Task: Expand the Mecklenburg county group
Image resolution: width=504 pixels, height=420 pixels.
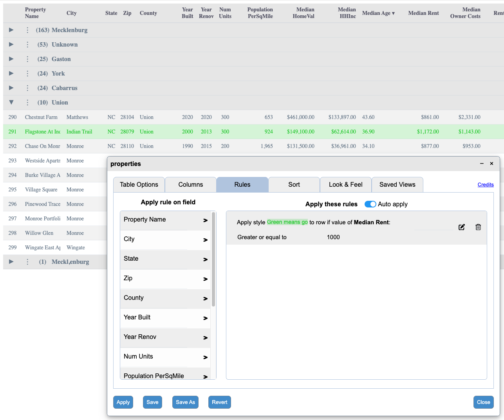Action: (x=11, y=30)
